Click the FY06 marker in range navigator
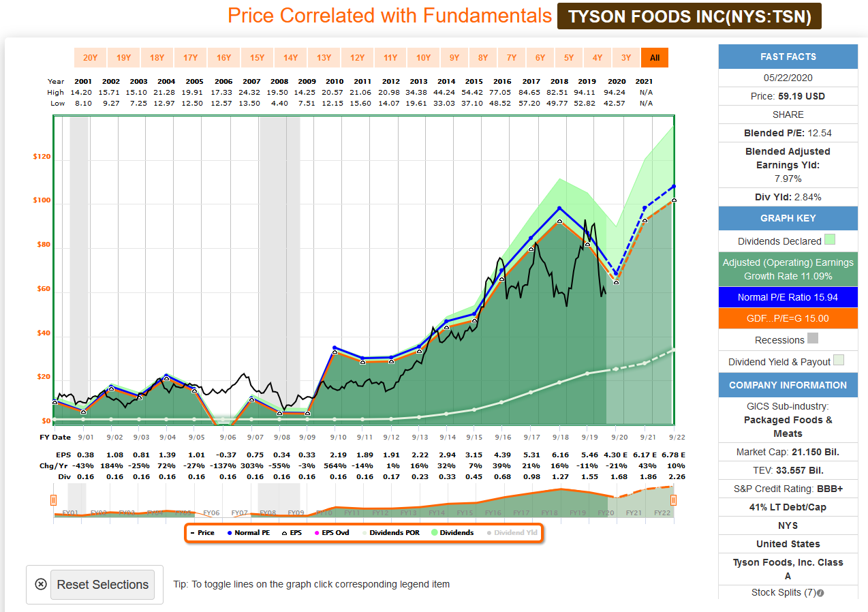Image resolution: width=868 pixels, height=612 pixels. click(x=212, y=512)
